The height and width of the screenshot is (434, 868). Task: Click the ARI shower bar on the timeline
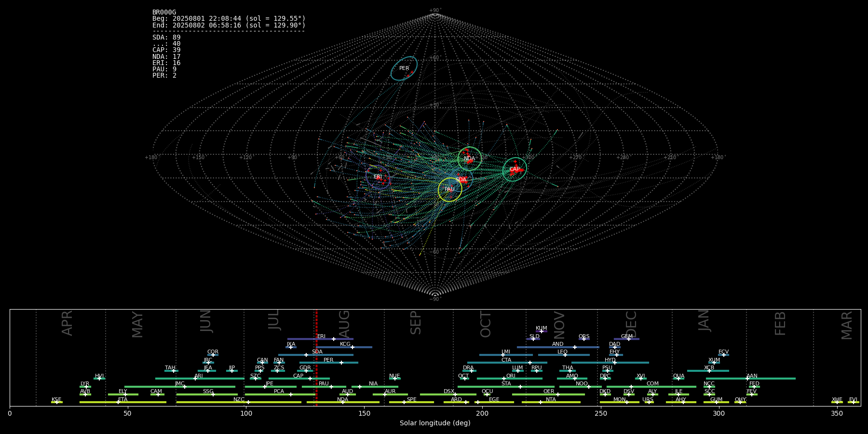pos(200,379)
